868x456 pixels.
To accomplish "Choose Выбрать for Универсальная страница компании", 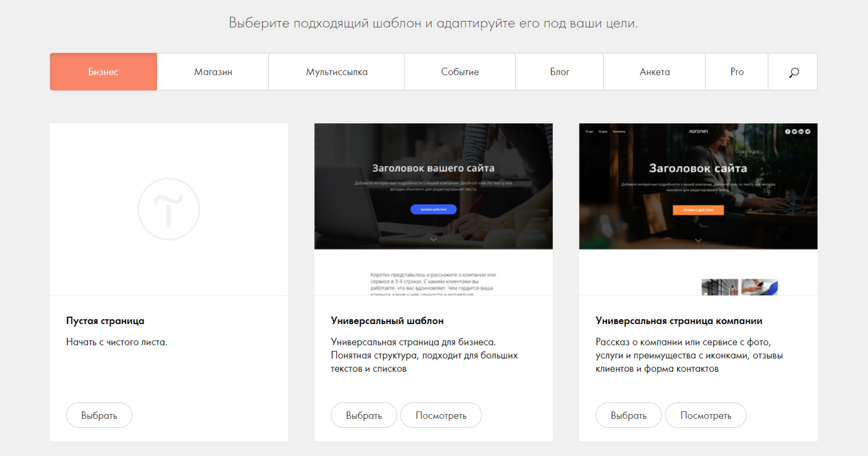I will pyautogui.click(x=628, y=415).
